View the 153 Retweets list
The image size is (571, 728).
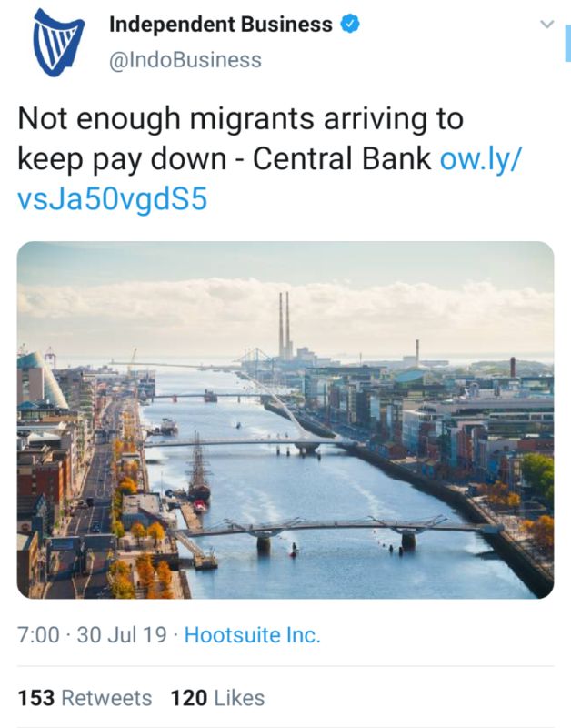[85, 698]
